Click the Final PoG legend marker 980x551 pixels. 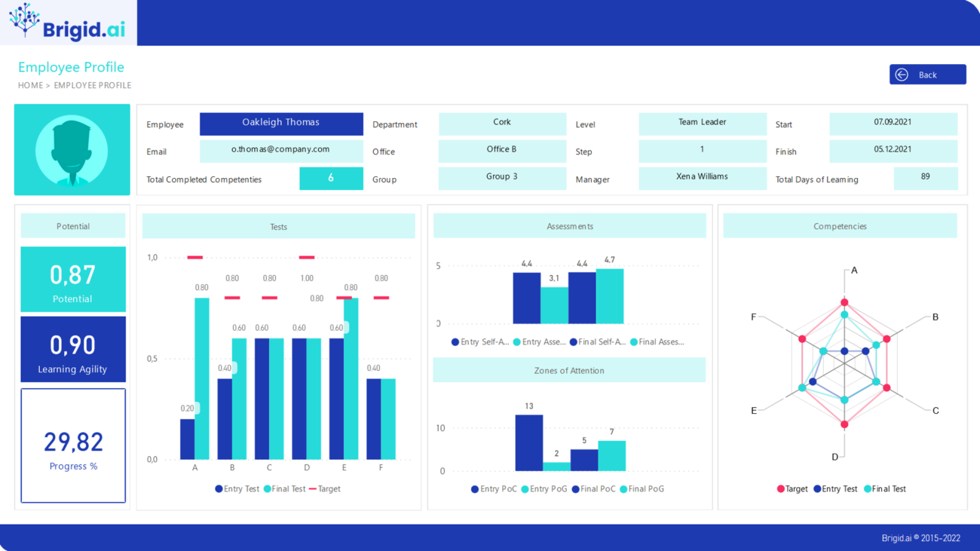pyautogui.click(x=623, y=489)
